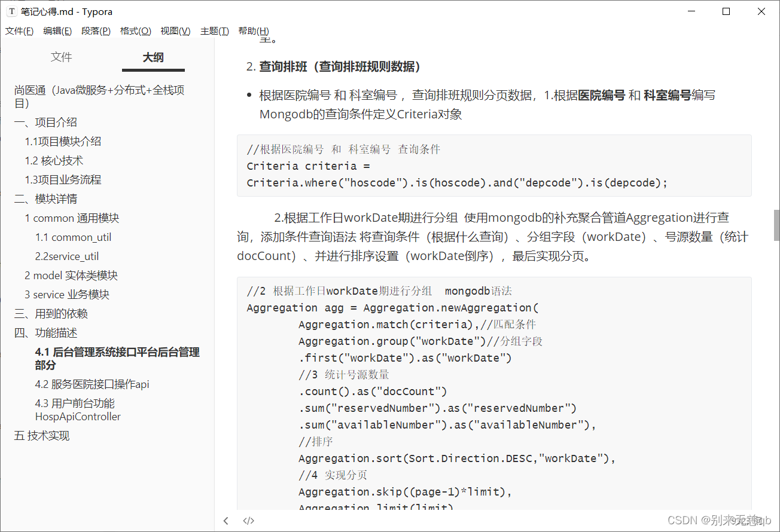Screen dimensions: 780x532
Task: Select 1.3项目业务流程 outline item
Action: pos(63,180)
